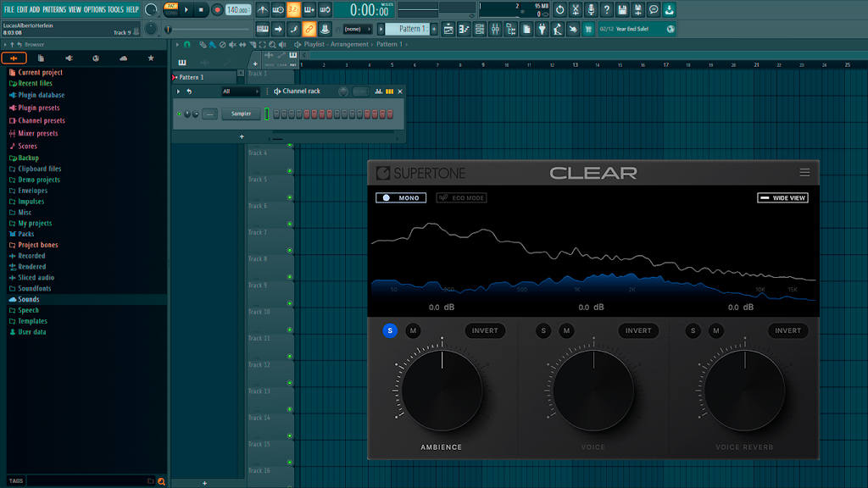This screenshot has width=868, height=488.
Task: Toggle mute M on Ambience band
Action: pyautogui.click(x=413, y=330)
